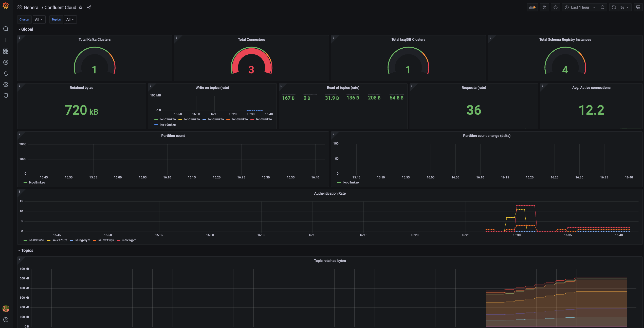Viewport: 644px width, 328px height.
Task: Show info for Topic retained bytes panel
Action: (x=20, y=259)
